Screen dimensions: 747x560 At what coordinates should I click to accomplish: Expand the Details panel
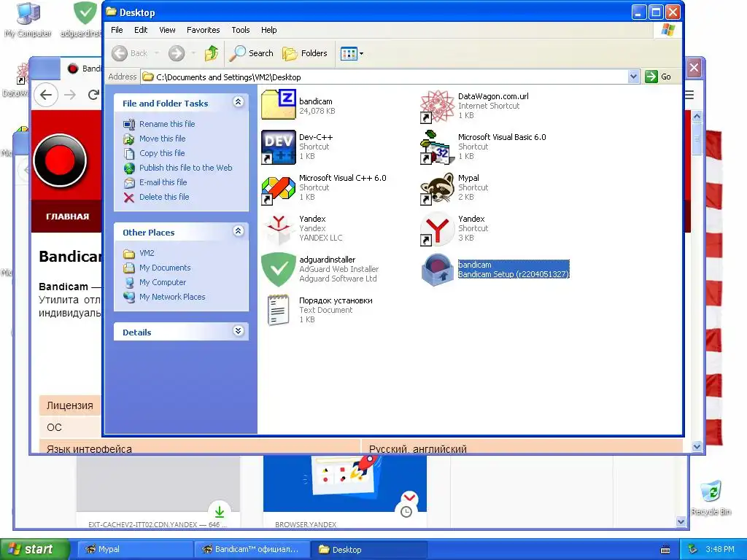(239, 331)
